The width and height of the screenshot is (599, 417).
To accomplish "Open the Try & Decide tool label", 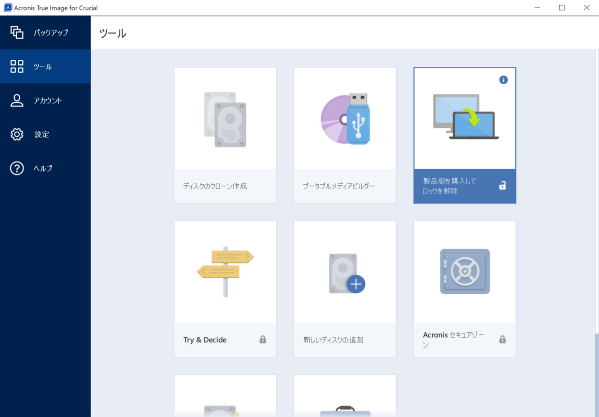I will tap(205, 339).
